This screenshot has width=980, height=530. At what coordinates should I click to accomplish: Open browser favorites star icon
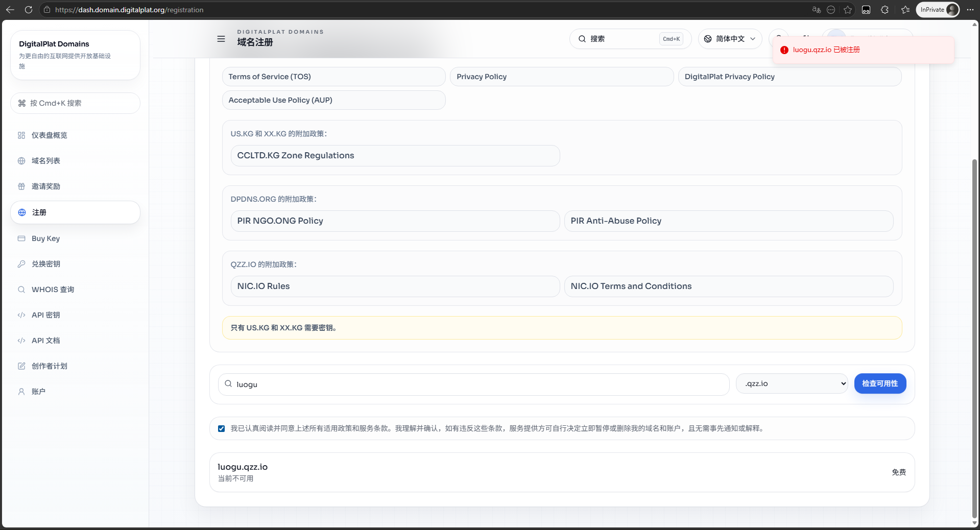click(848, 10)
